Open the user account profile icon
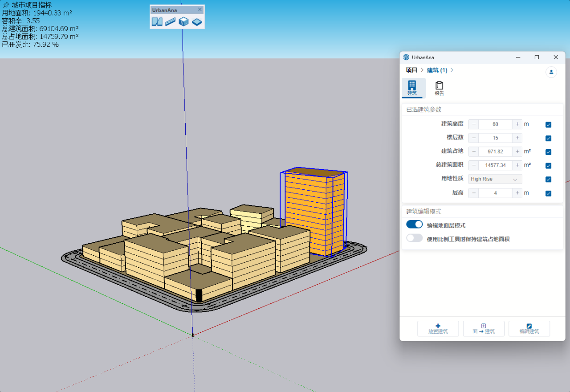This screenshot has height=392, width=570. tap(551, 72)
